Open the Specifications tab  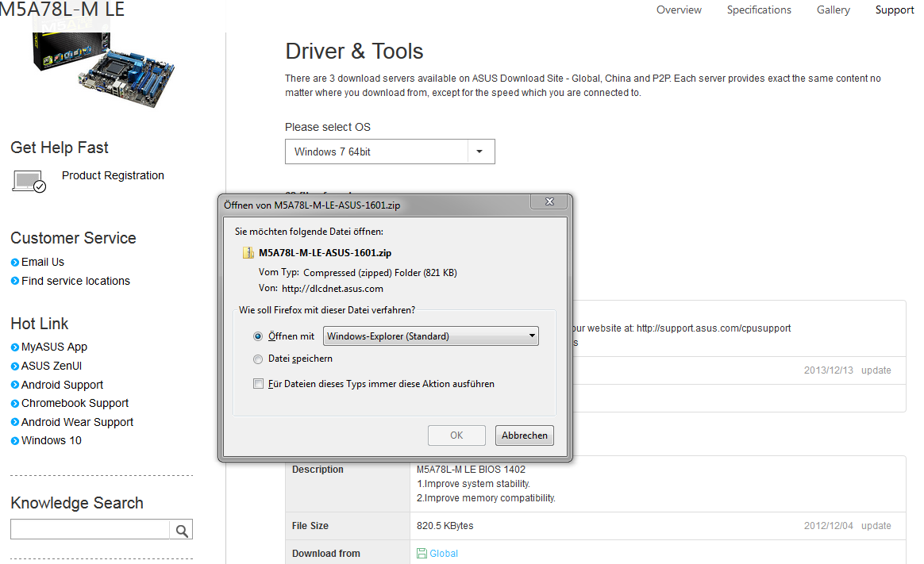[759, 10]
